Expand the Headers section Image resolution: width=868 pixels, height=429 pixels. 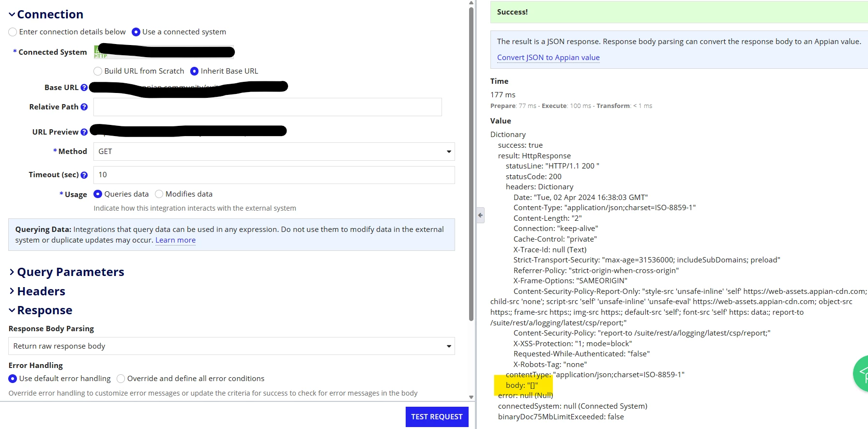[12, 291]
